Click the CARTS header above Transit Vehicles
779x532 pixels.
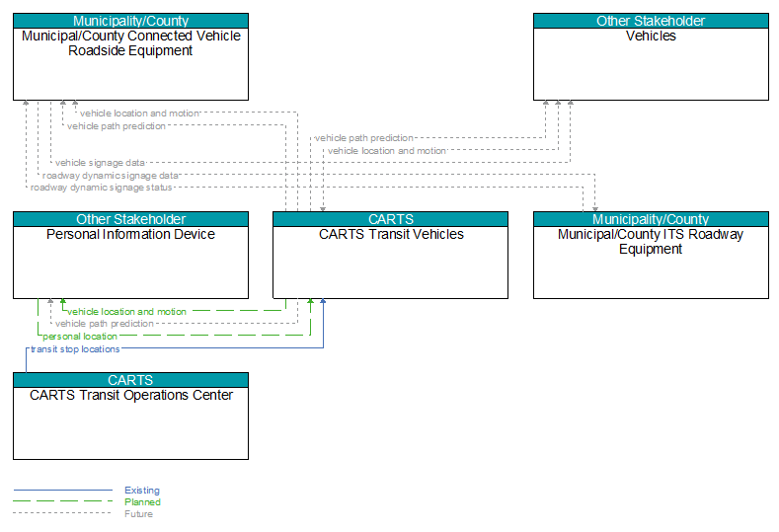click(x=391, y=219)
